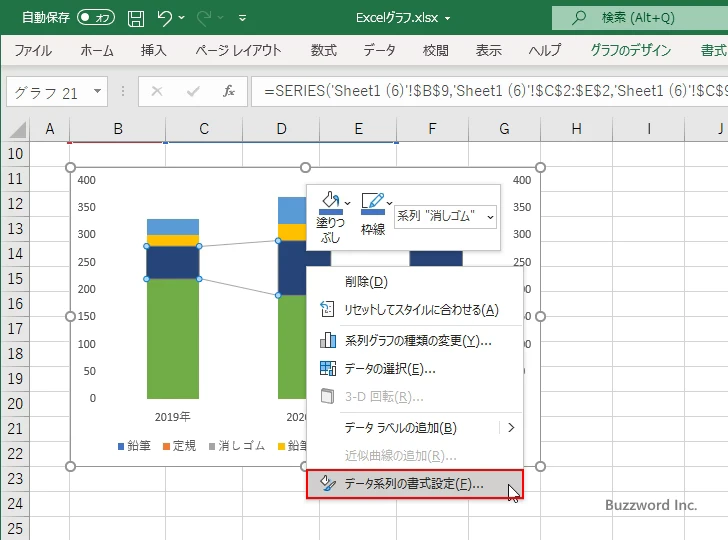Open the ヘルプ tab
Screen dimensions: 728x540
tap(545, 50)
